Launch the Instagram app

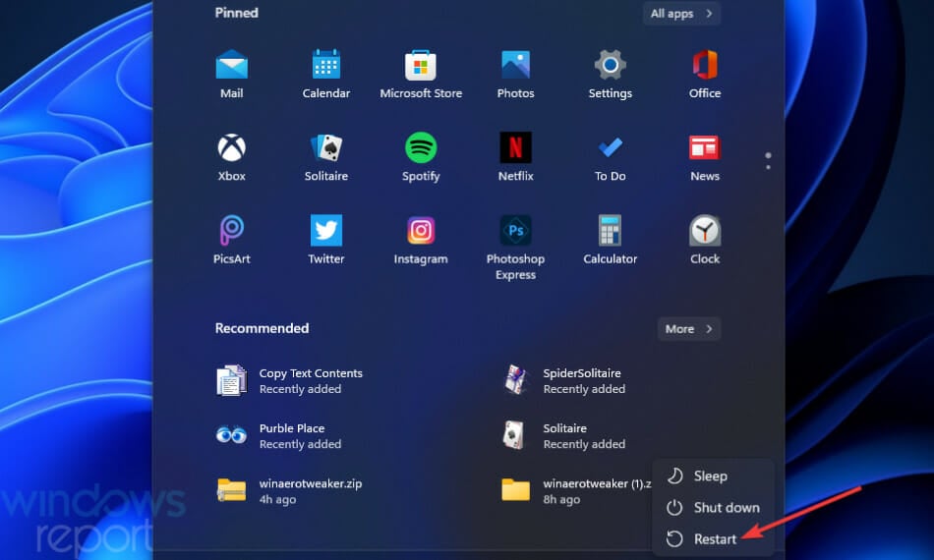pyautogui.click(x=421, y=240)
